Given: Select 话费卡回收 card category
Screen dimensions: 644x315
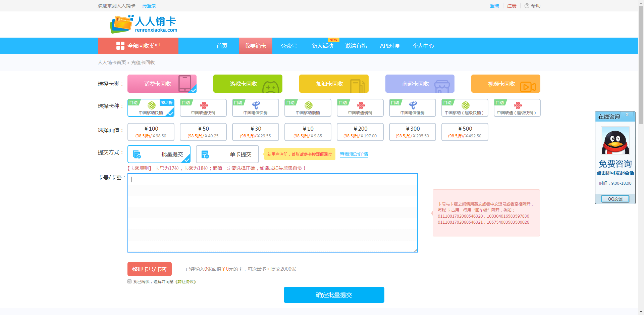Looking at the screenshot, I should pos(162,84).
